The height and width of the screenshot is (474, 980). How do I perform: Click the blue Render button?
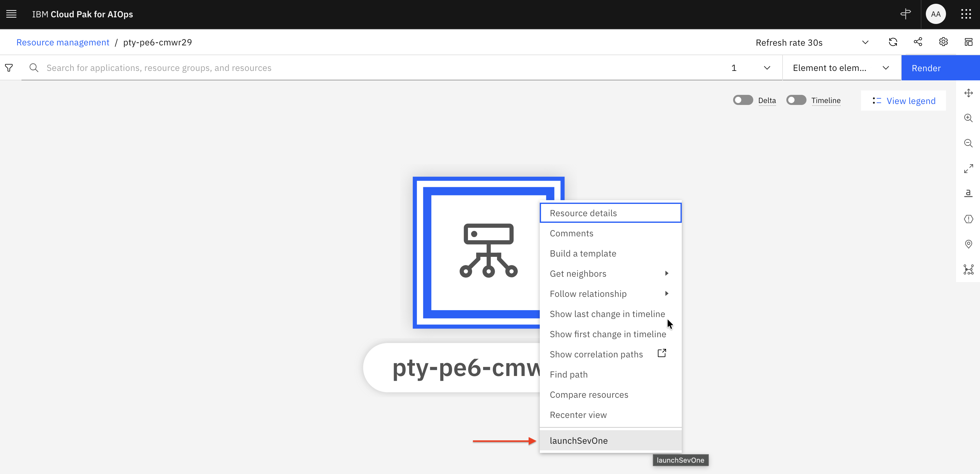(x=940, y=68)
